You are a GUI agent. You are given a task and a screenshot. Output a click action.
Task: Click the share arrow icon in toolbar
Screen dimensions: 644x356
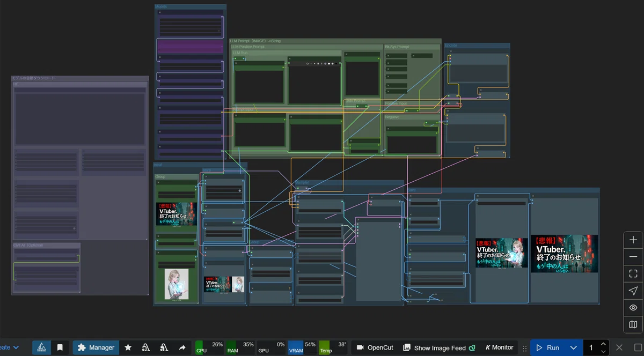(182, 347)
